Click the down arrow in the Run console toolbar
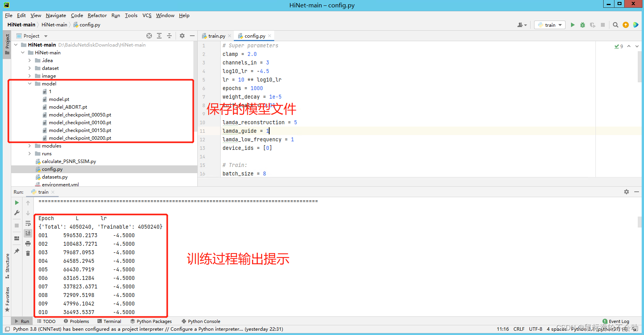The width and height of the screenshot is (644, 335). 28,213
